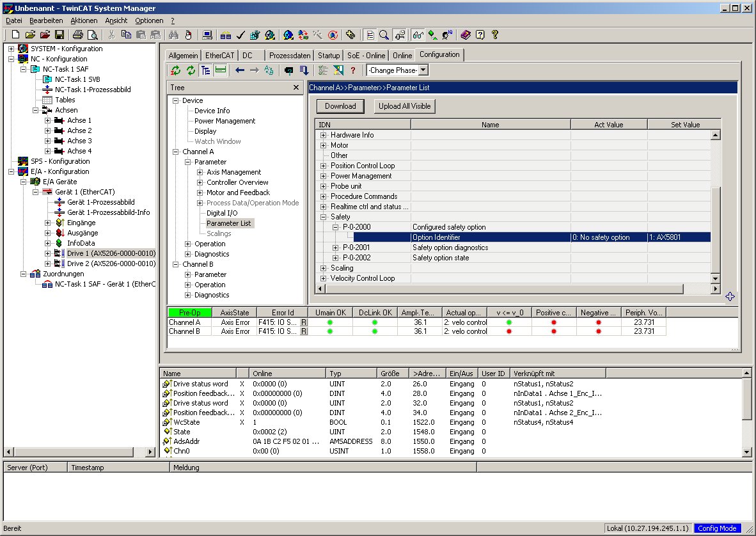Viewport: 756px width, 536px height.
Task: Click the red question mark in Configuration toolbar
Action: [x=353, y=70]
